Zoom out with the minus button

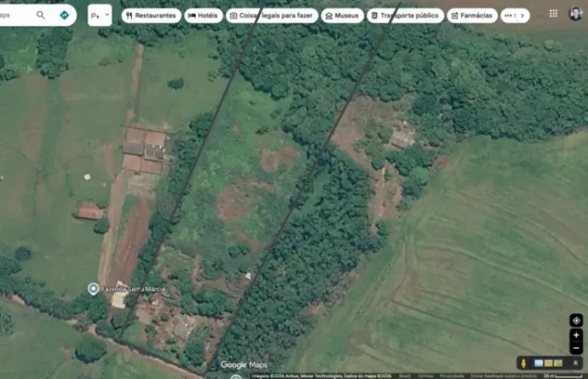(x=576, y=348)
